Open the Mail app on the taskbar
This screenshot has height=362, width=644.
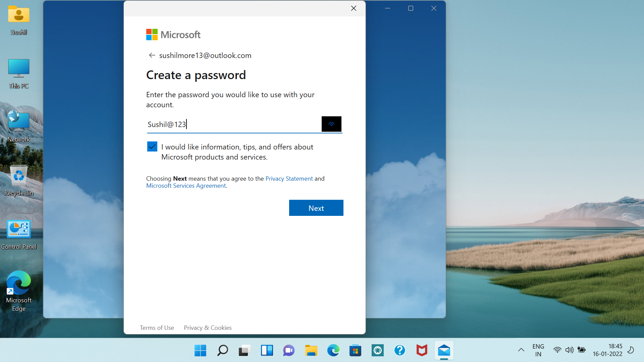pos(444,351)
